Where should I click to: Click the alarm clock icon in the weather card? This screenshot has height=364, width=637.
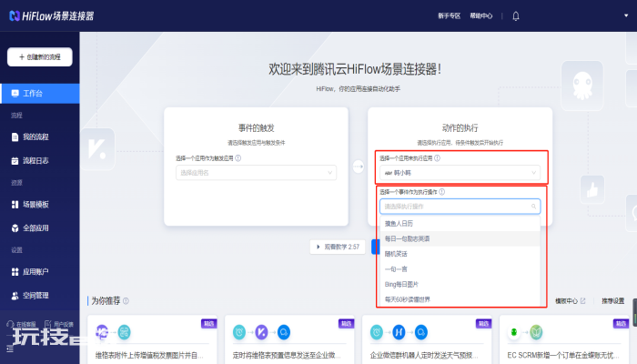pyautogui.click(x=377, y=332)
